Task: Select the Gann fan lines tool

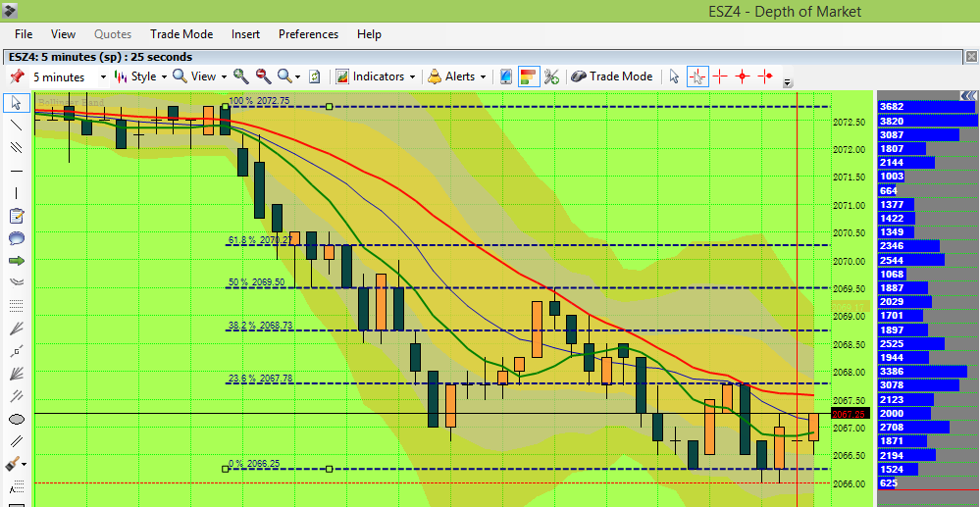Action: pos(17,329)
